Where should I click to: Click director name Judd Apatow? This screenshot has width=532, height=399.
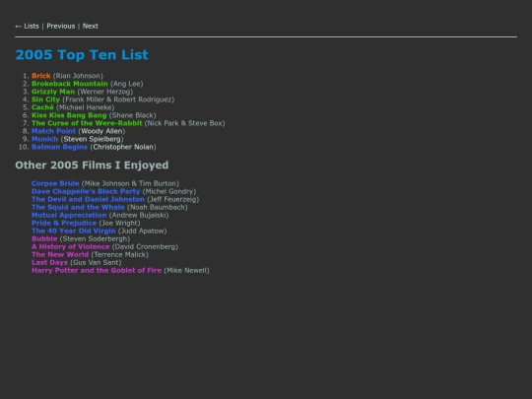click(x=143, y=232)
